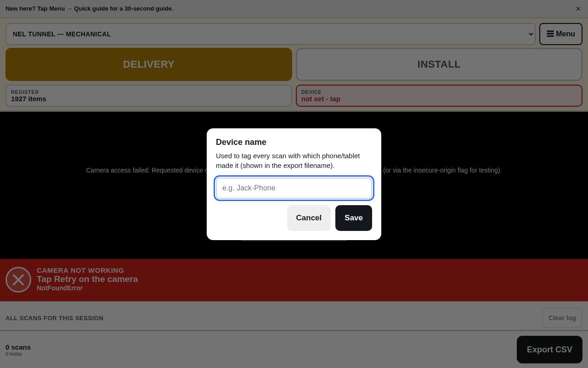Switch to INSTALL mode
Viewport: 588px width, 368px height.
point(439,64)
